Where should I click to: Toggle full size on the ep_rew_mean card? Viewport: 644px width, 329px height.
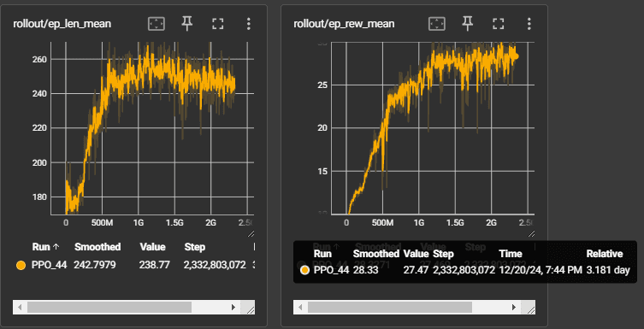499,24
